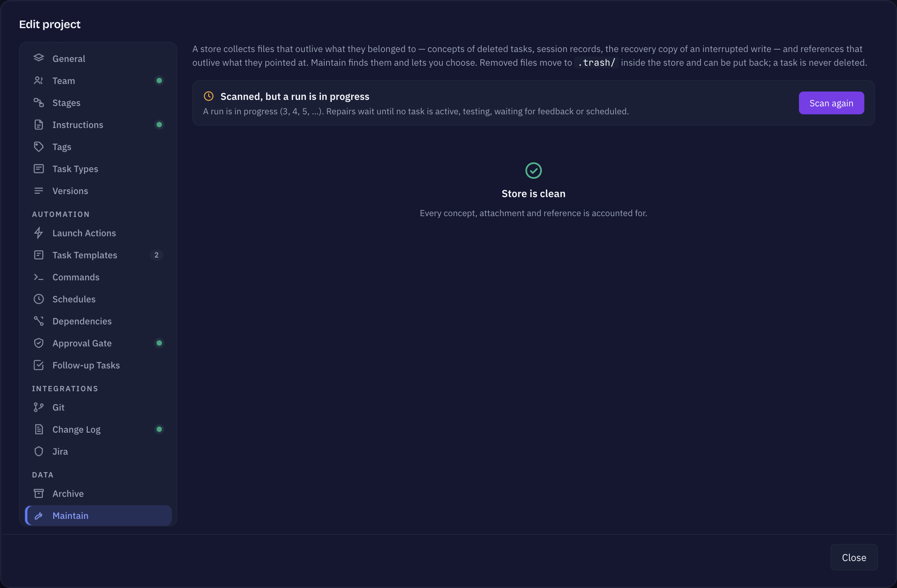
Task: Click the '.trash/' code text
Action: [596, 63]
